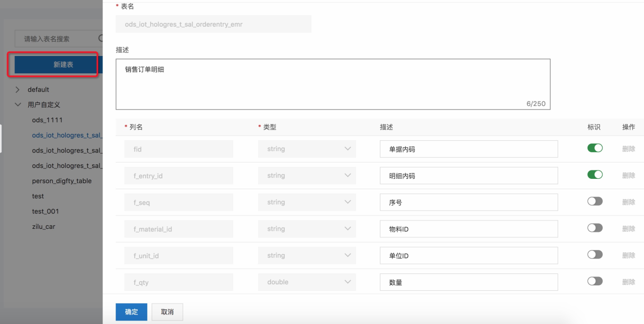
Task: Click 删除 for the f_seq row
Action: [629, 202]
